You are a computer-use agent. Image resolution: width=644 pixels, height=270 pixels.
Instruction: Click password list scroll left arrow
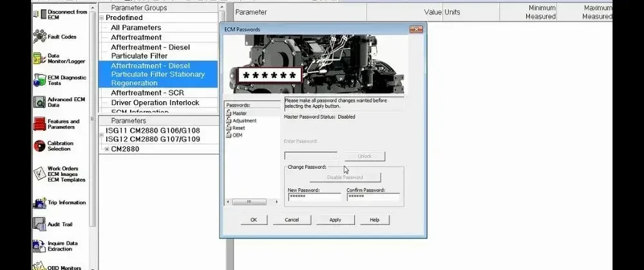coord(229,202)
